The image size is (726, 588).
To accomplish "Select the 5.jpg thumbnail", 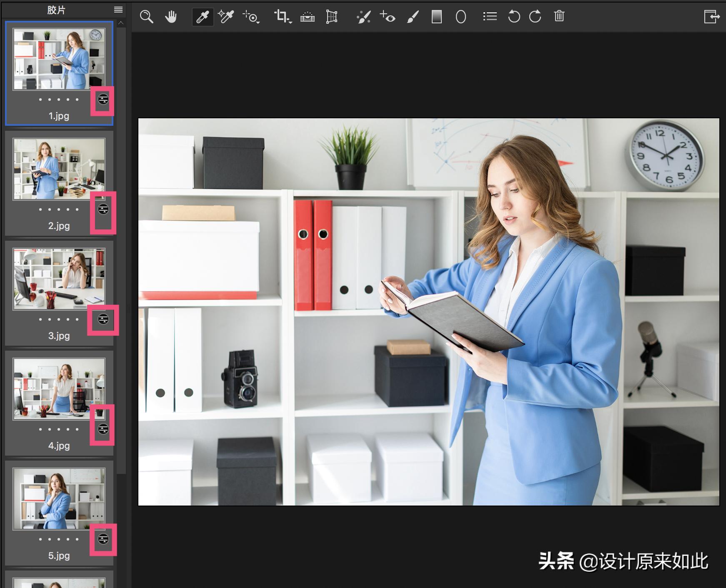I will click(59, 499).
